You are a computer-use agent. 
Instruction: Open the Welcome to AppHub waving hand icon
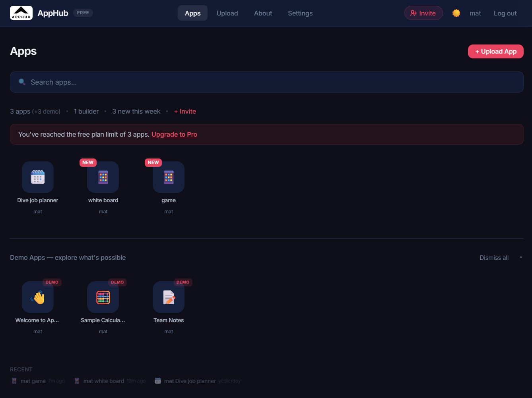(37, 297)
